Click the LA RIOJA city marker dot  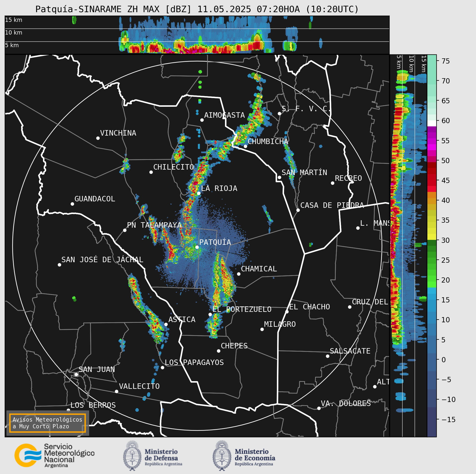click(199, 193)
